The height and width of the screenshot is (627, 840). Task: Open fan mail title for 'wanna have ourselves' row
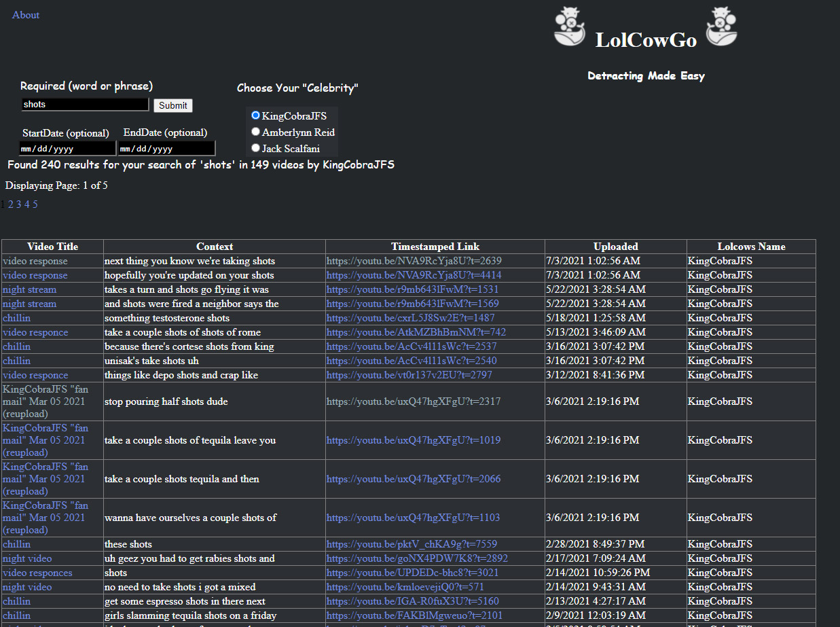pos(45,518)
